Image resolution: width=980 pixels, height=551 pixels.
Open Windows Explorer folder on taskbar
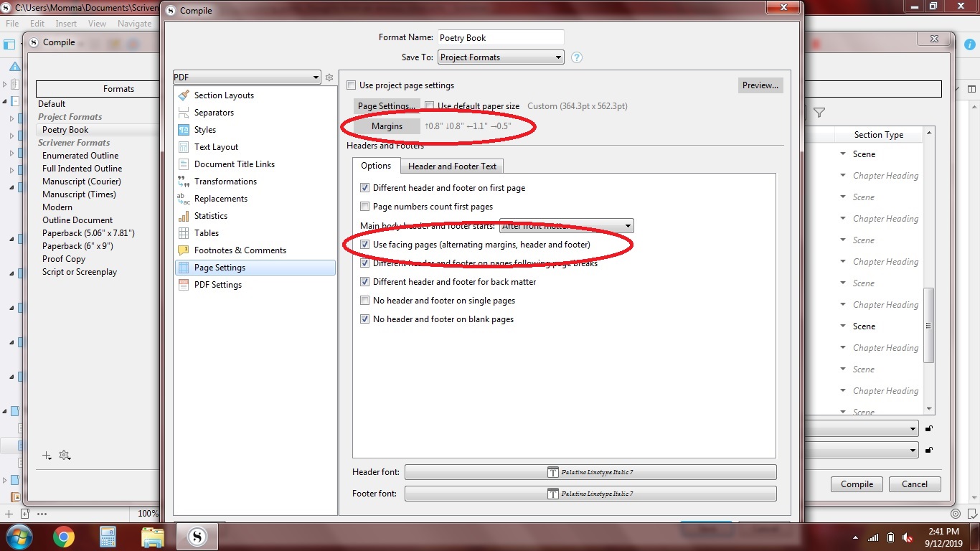click(x=152, y=537)
